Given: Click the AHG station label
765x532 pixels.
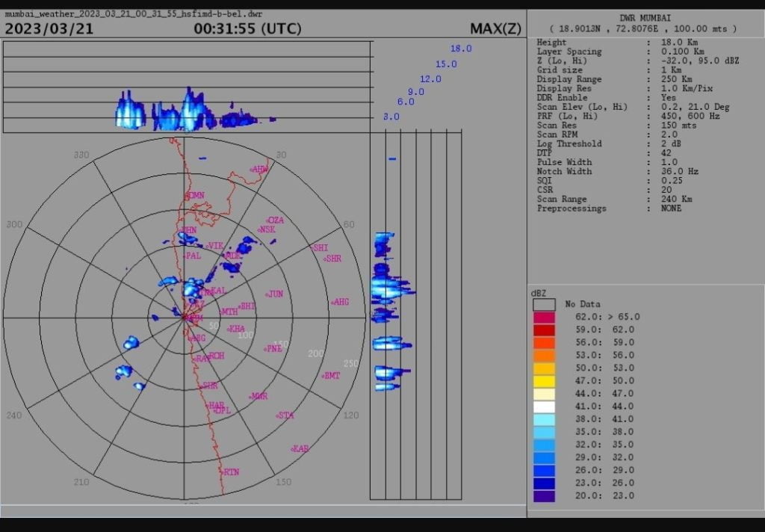Looking at the screenshot, I should [x=340, y=302].
